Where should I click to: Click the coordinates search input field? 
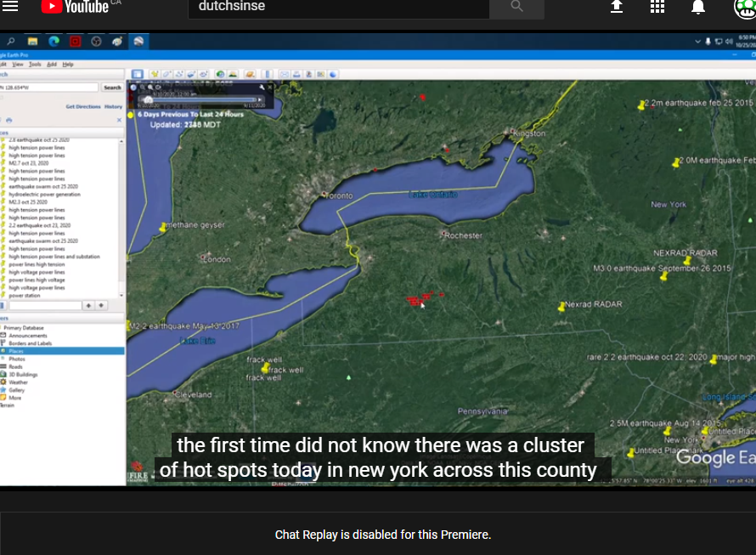(48, 88)
